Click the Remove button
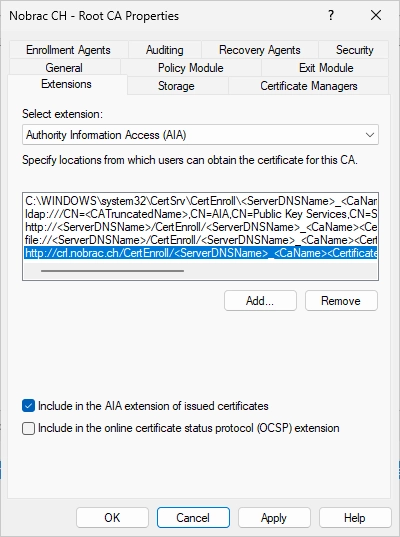 341,301
